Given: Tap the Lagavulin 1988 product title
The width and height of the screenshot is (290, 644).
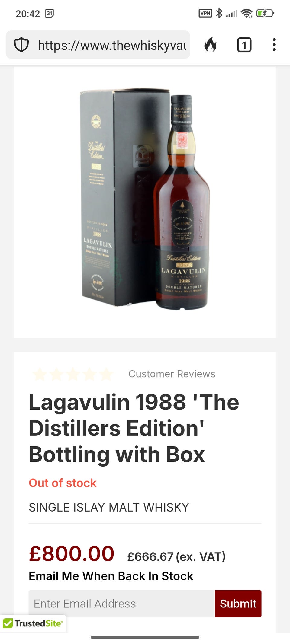Looking at the screenshot, I should pyautogui.click(x=134, y=428).
